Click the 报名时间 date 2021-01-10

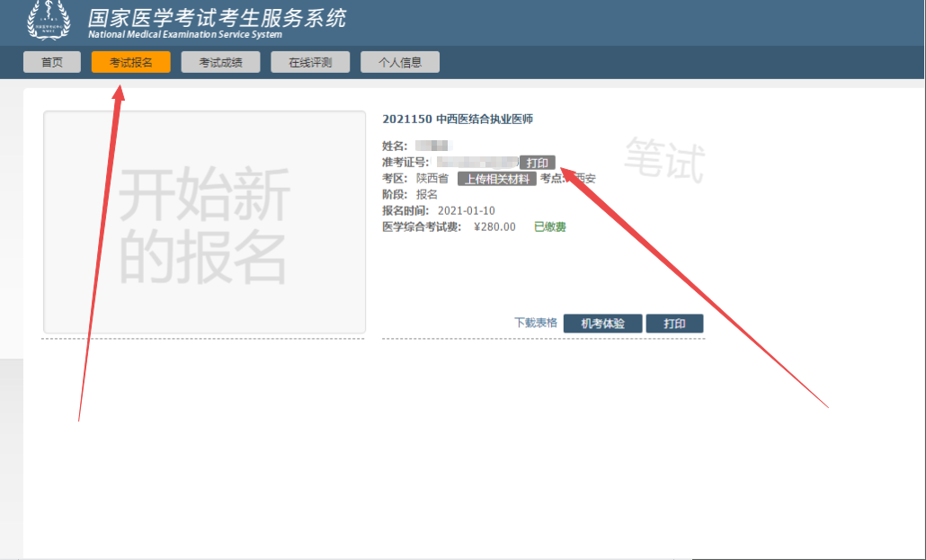(x=466, y=210)
